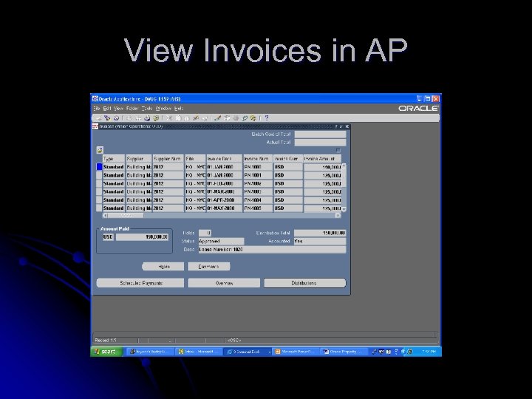Open the File menu
Screen dimensions: 532x399
[96, 109]
